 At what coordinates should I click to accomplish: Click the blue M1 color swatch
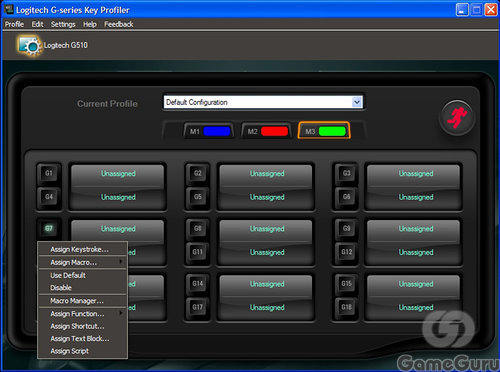(x=217, y=131)
